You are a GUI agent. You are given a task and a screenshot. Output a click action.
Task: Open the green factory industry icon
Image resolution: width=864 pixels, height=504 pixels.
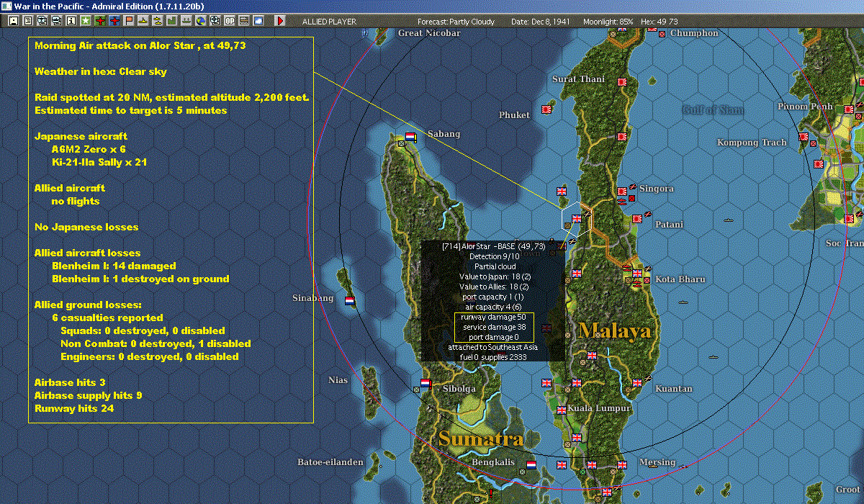tap(173, 22)
